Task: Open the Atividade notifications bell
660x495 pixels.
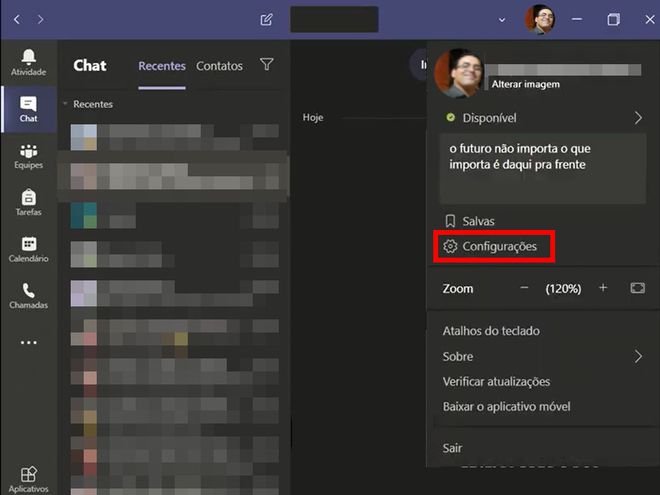Action: point(29,62)
